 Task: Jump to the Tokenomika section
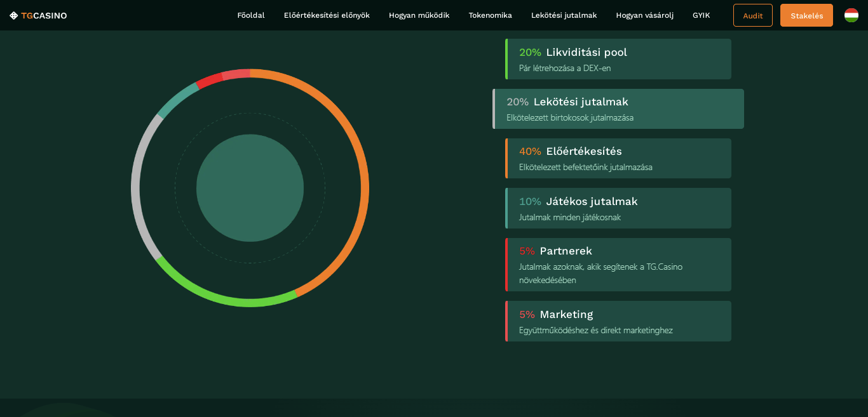491,15
